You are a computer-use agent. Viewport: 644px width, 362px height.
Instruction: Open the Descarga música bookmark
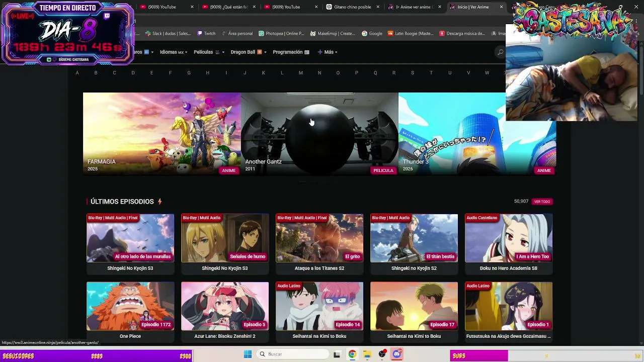click(462, 34)
